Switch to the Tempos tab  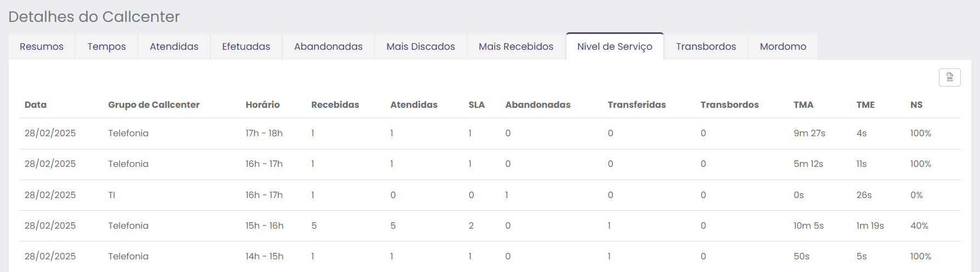(106, 47)
